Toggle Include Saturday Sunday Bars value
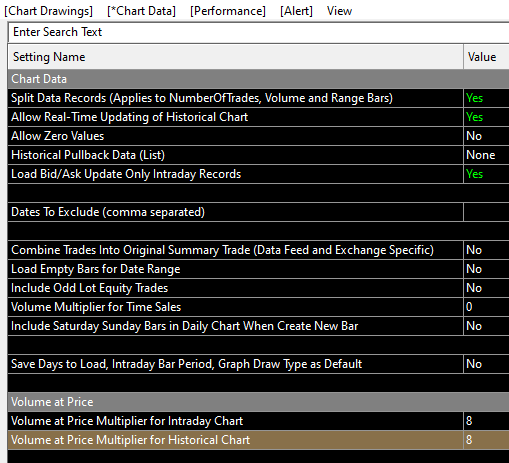Viewport: 509px width, 463px height. (486, 326)
